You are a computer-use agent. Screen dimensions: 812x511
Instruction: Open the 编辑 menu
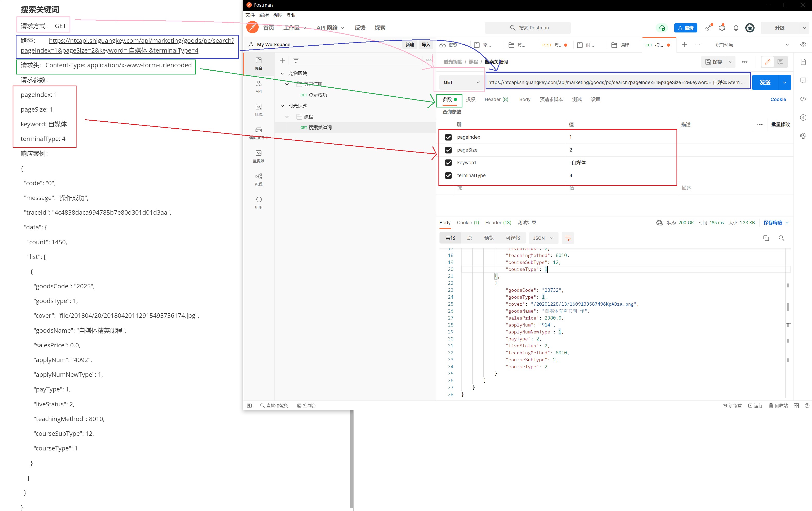tap(264, 15)
